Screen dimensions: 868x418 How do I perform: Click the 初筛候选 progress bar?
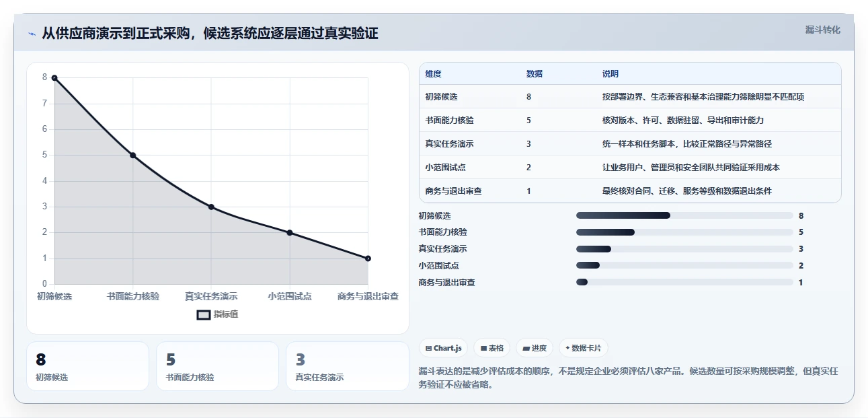pyautogui.click(x=684, y=215)
